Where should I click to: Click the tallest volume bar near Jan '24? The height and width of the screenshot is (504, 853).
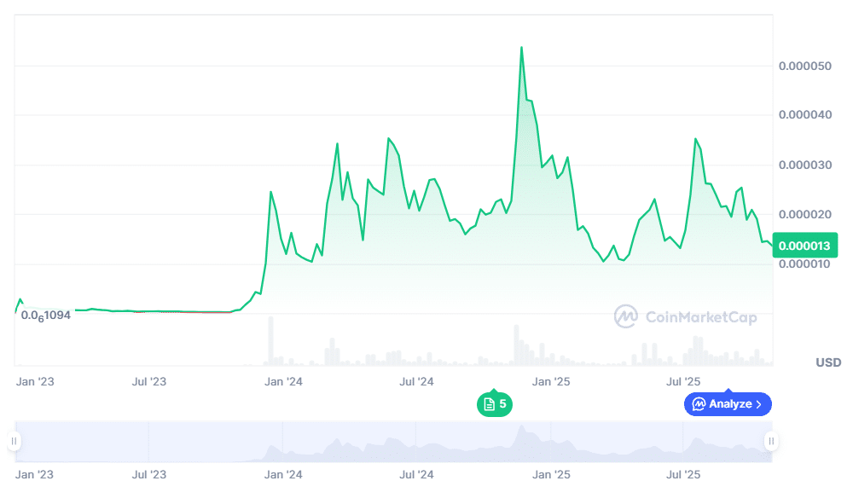pos(270,341)
